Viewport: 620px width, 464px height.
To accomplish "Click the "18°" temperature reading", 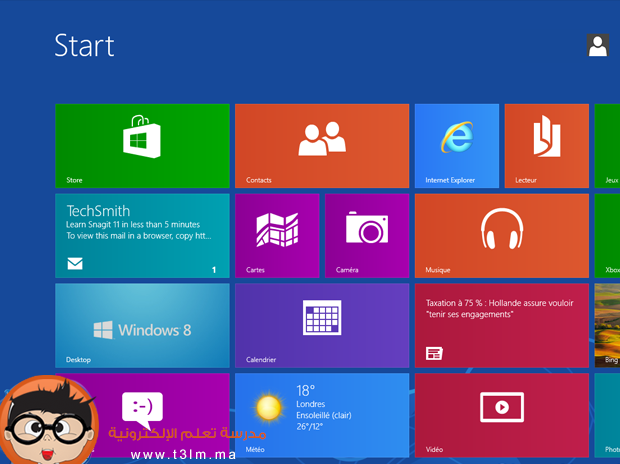I will (306, 391).
